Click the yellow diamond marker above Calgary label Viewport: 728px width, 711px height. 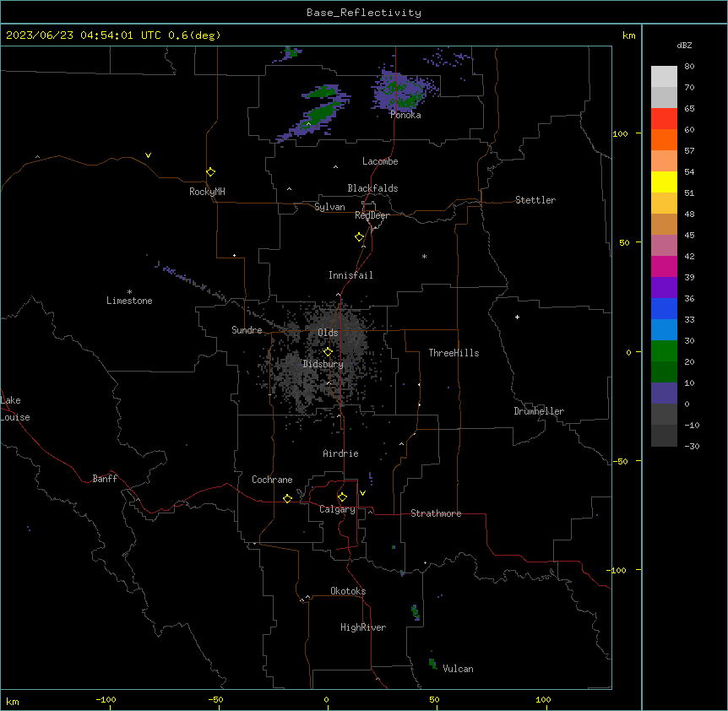click(x=342, y=497)
